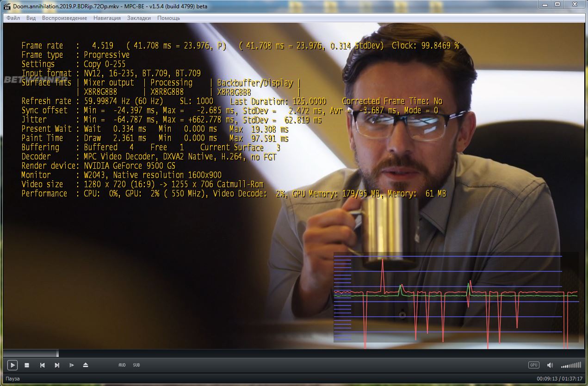Stop playback with the Stop button
Viewport: 588px width, 386px height.
click(27, 365)
